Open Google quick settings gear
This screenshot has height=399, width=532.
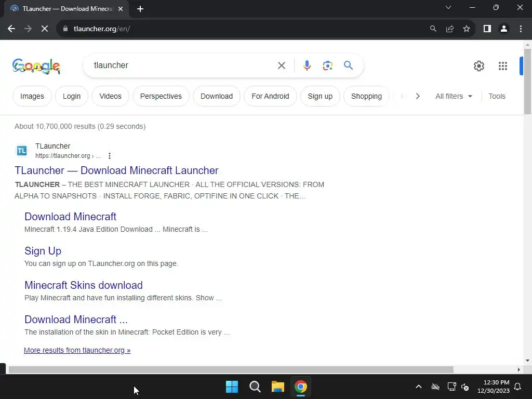(478, 66)
